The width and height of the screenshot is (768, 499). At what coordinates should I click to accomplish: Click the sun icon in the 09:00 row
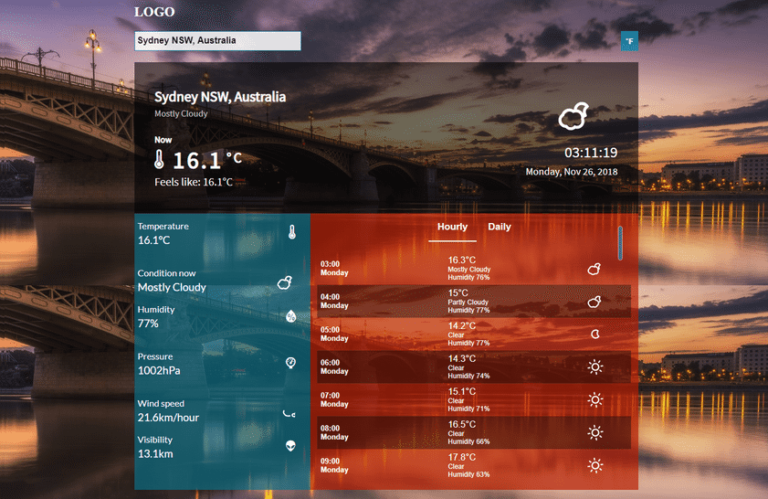pos(595,465)
